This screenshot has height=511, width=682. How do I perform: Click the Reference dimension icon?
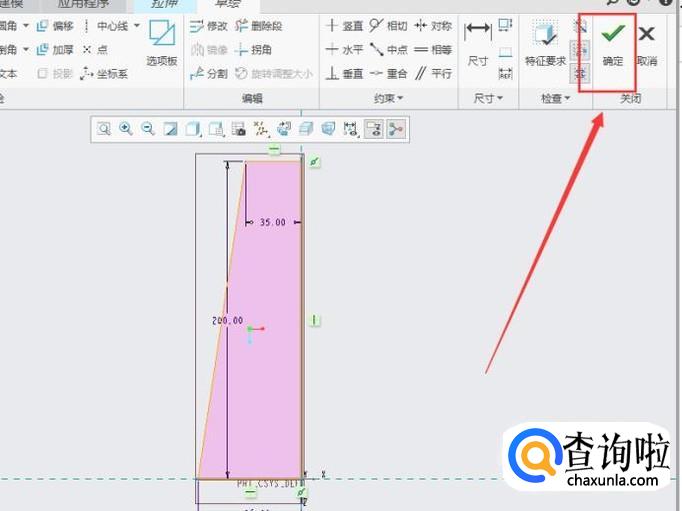(x=505, y=73)
